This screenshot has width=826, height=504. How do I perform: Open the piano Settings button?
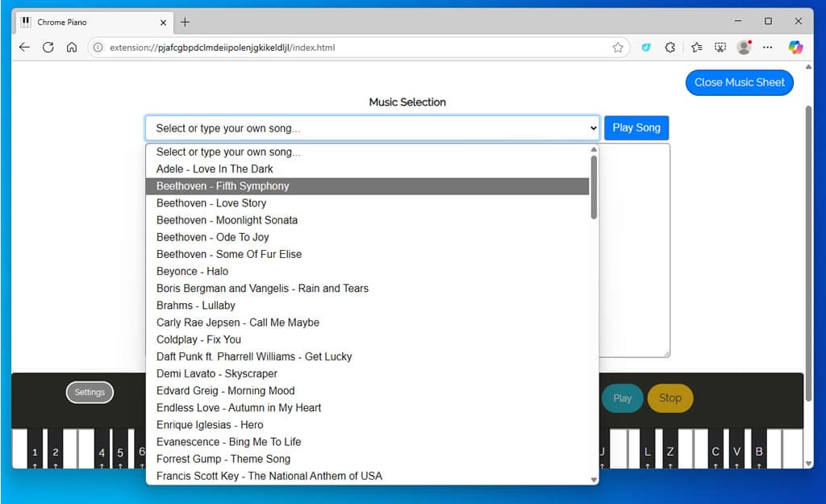[90, 393]
